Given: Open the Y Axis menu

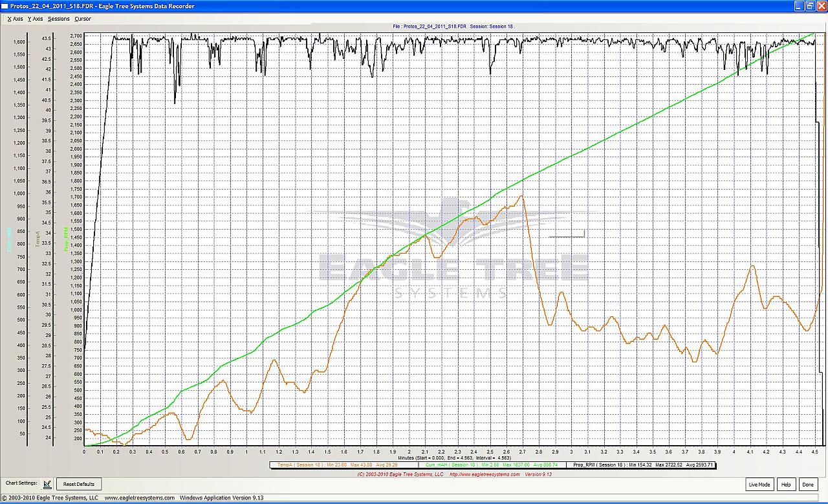Looking at the screenshot, I should (35, 19).
